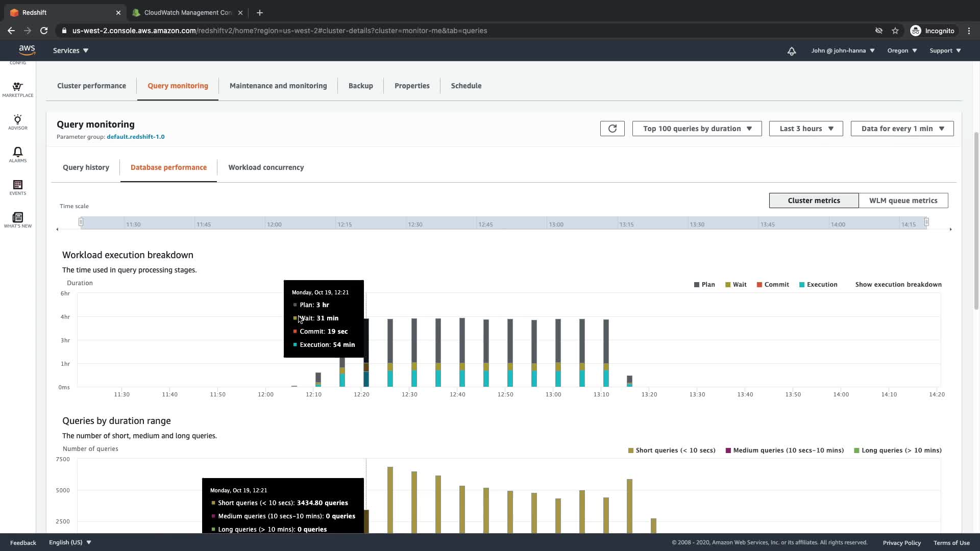
Task: Open the What's New sidebar icon
Action: [x=17, y=220]
